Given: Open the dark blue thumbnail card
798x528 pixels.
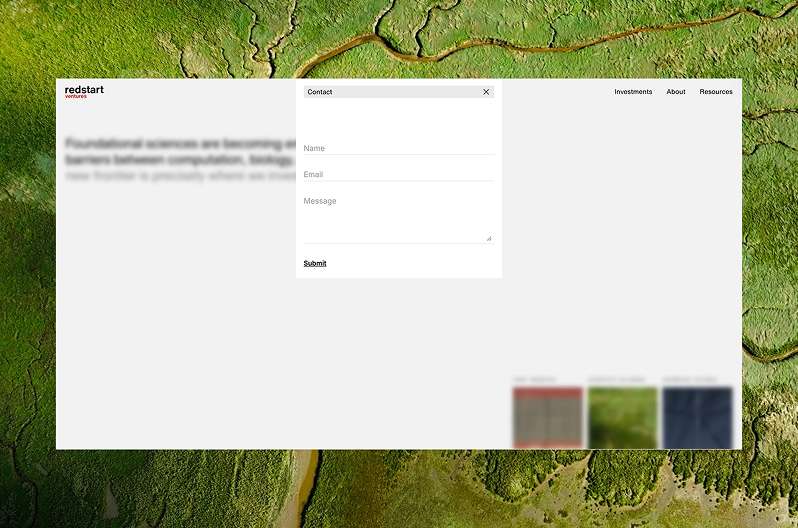Looking at the screenshot, I should [697, 417].
